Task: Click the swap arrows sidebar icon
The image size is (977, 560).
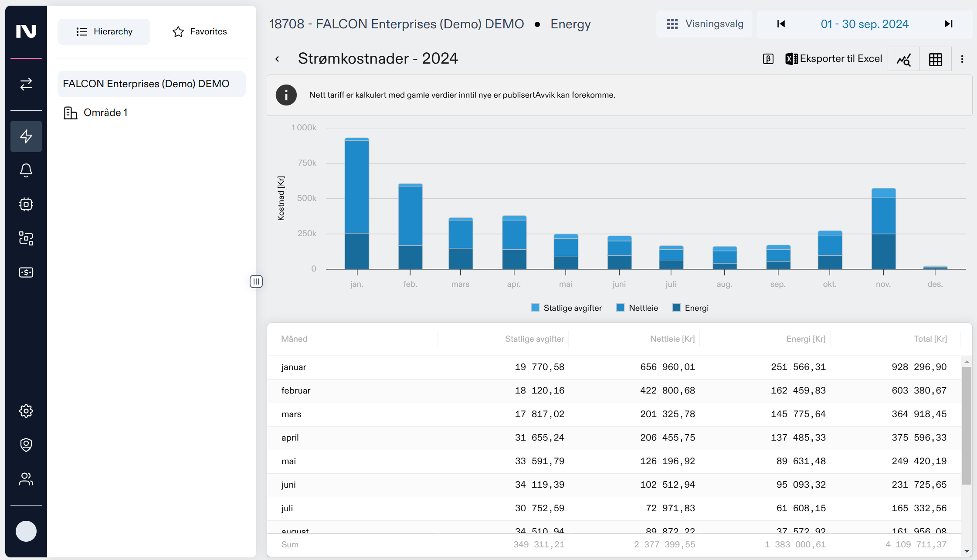Action: [x=26, y=84]
